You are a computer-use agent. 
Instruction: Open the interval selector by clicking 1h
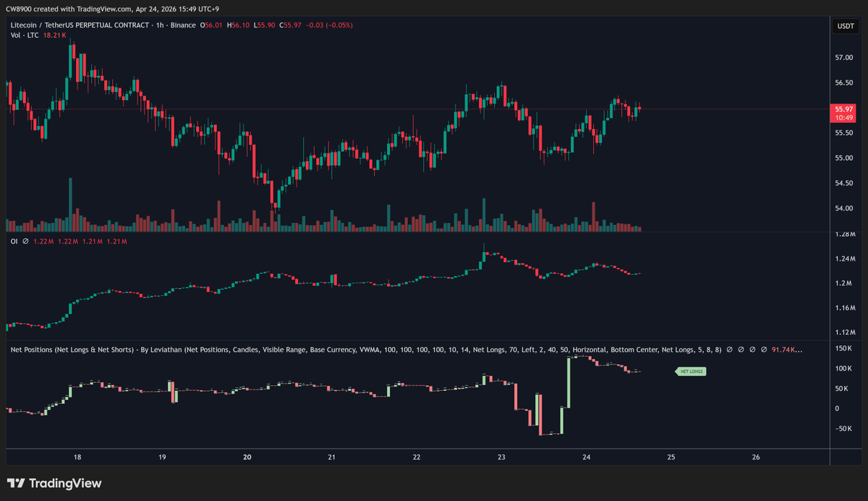point(160,24)
